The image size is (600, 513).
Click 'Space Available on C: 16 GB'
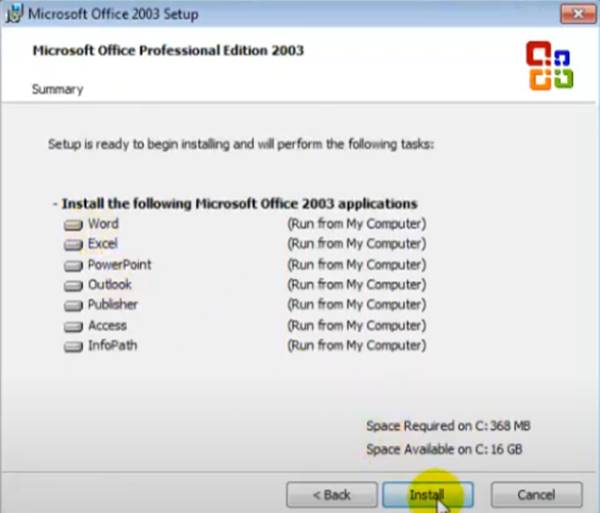(444, 449)
